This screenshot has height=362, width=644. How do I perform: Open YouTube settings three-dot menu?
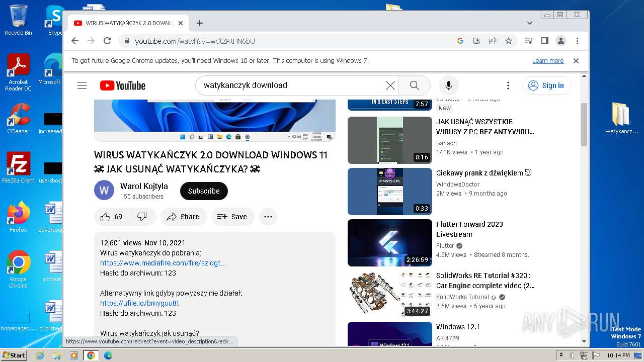click(508, 85)
